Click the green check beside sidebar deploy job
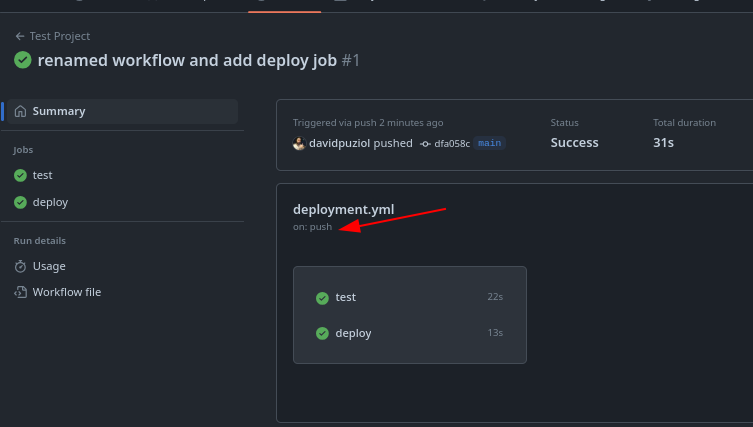Screen dimensions: 753x427 20,202
